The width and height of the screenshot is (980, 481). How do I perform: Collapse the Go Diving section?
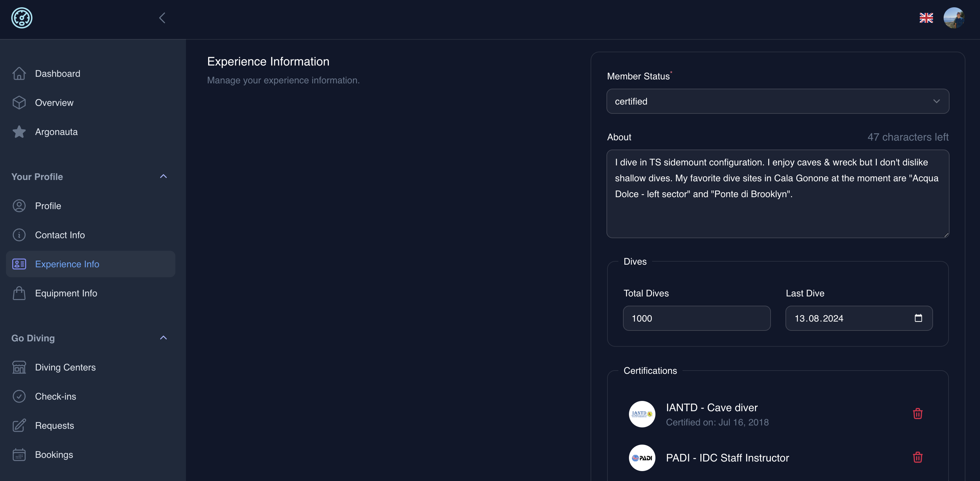(163, 338)
